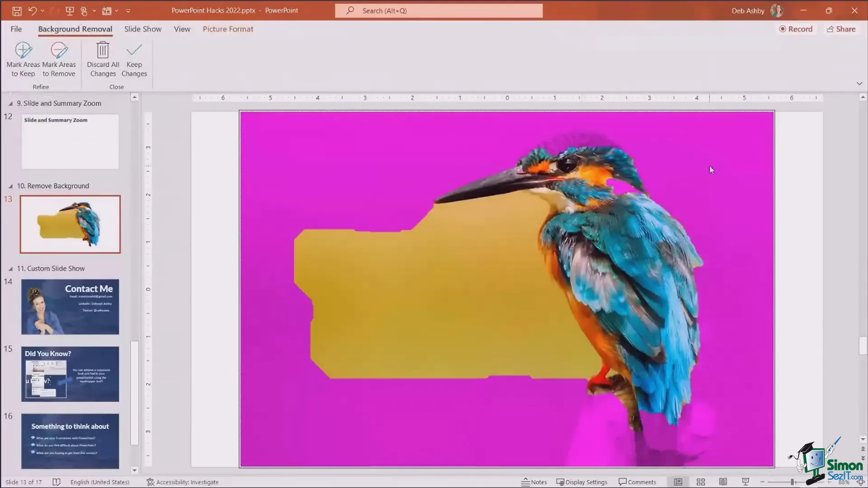
Task: Click editing area scroll up arrow
Action: [863, 97]
